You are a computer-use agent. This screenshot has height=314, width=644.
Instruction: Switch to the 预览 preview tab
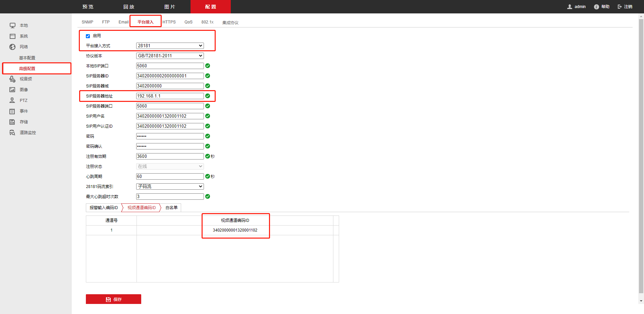point(88,7)
